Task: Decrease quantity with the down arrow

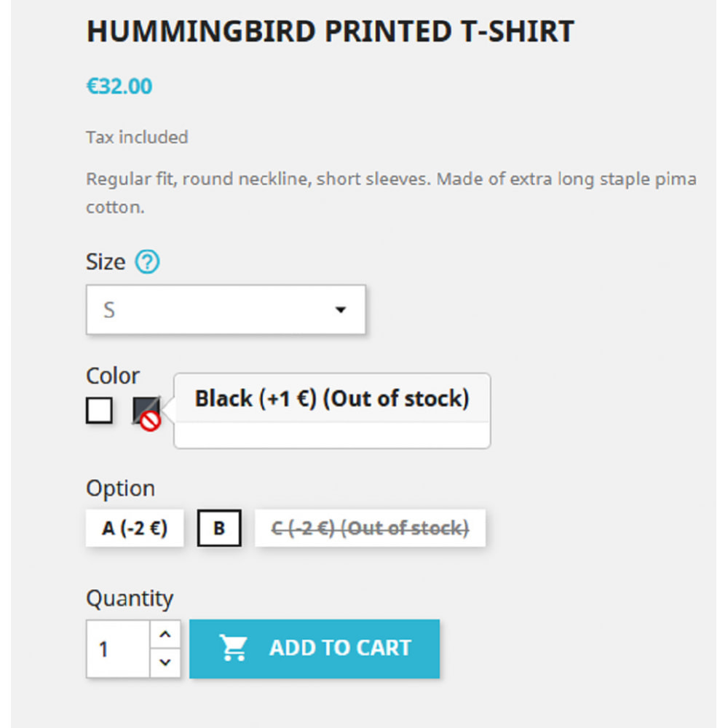Action: pyautogui.click(x=165, y=662)
